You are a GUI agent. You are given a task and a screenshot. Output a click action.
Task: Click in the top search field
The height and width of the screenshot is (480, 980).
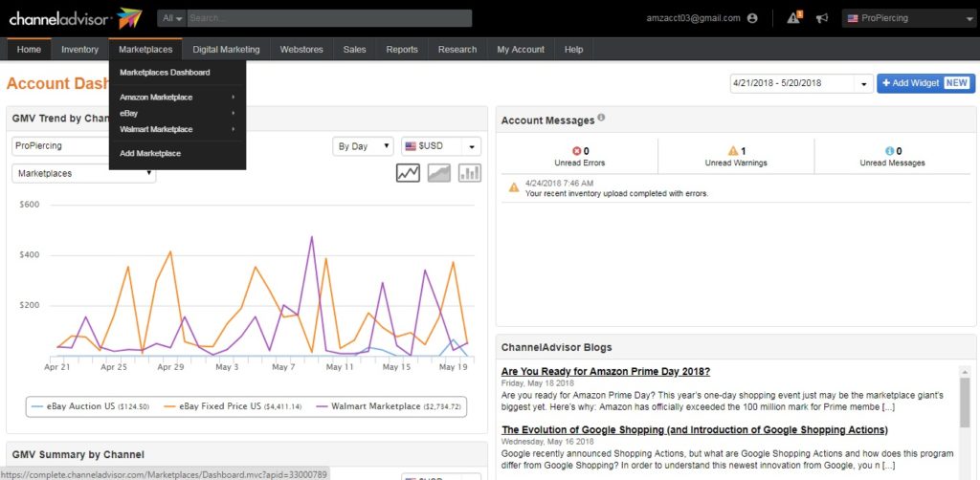[328, 18]
